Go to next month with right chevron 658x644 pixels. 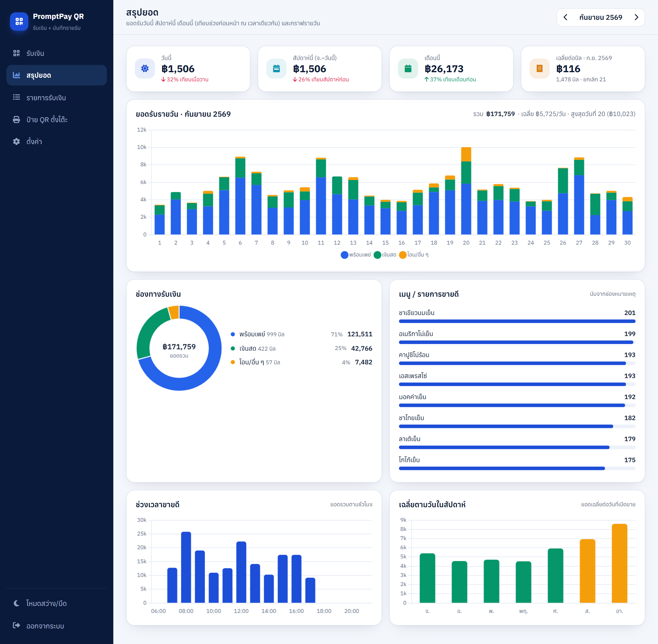click(x=636, y=17)
